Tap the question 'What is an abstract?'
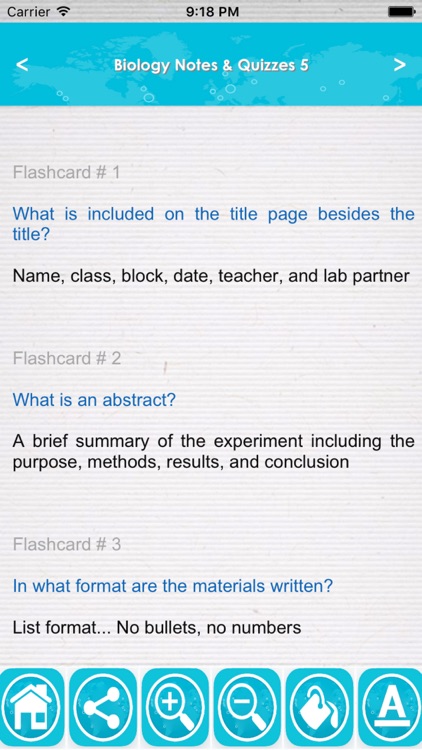The height and width of the screenshot is (750, 422). tap(94, 399)
